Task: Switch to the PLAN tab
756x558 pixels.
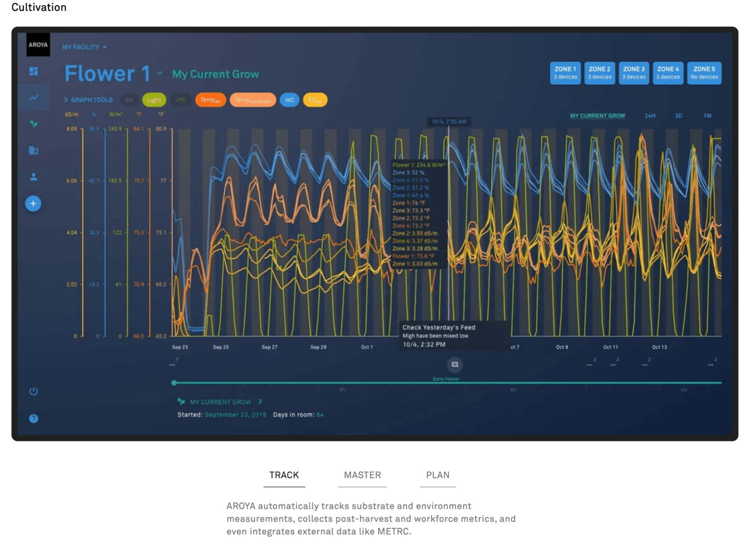Action: (x=438, y=475)
